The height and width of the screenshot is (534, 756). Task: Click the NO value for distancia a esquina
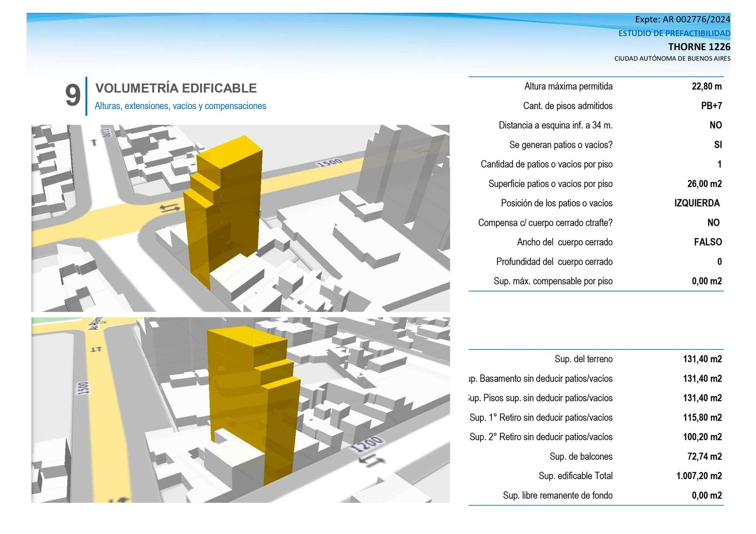pos(716,125)
